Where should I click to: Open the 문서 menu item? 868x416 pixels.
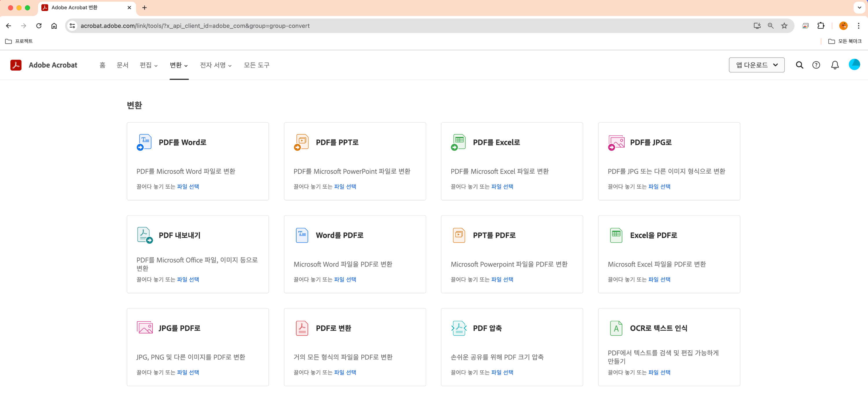122,65
